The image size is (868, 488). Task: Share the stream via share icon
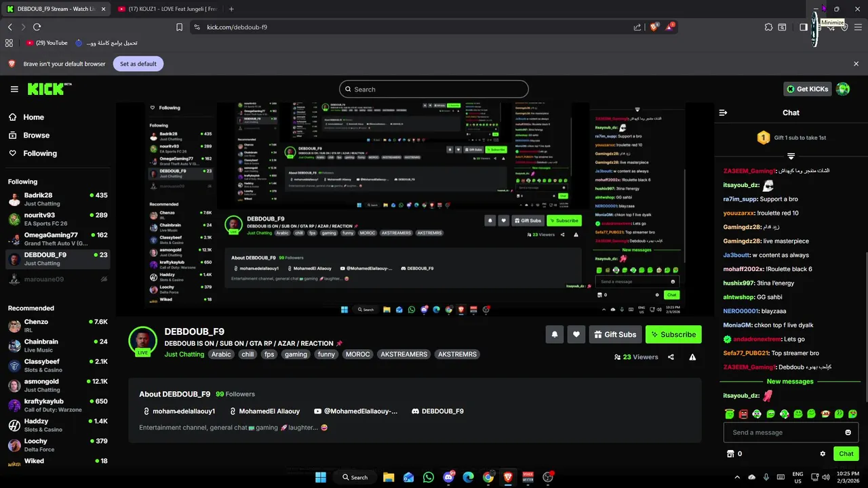(x=671, y=357)
